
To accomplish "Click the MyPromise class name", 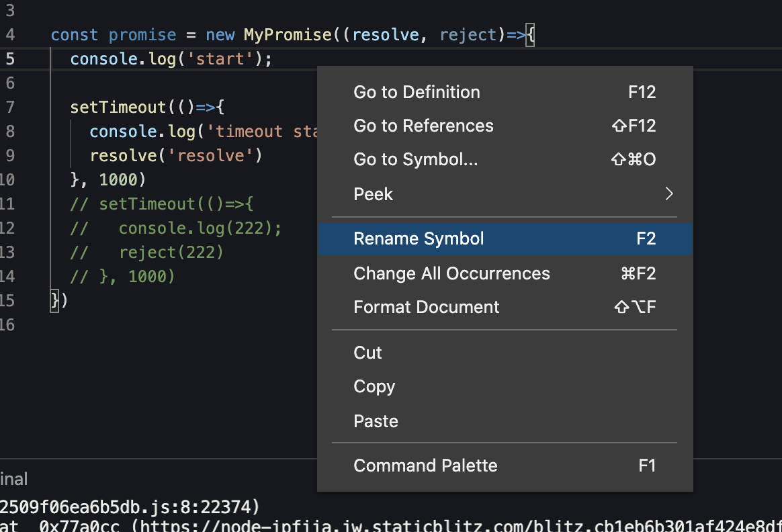I will coord(288,35).
